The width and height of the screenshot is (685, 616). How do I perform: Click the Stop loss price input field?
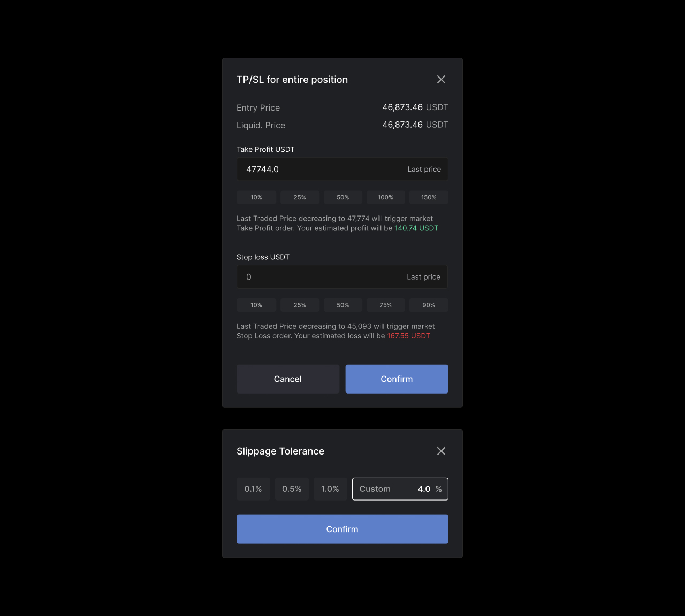[321, 276]
